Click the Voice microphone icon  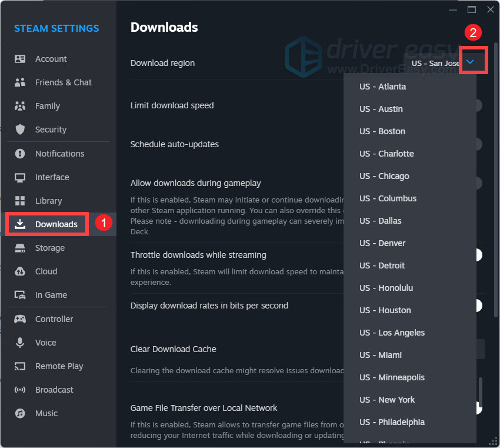(18, 343)
